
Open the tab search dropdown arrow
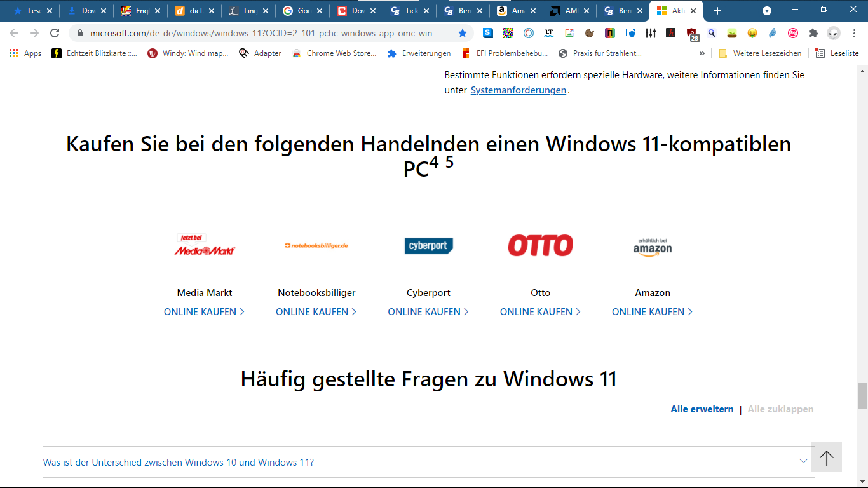[767, 11]
